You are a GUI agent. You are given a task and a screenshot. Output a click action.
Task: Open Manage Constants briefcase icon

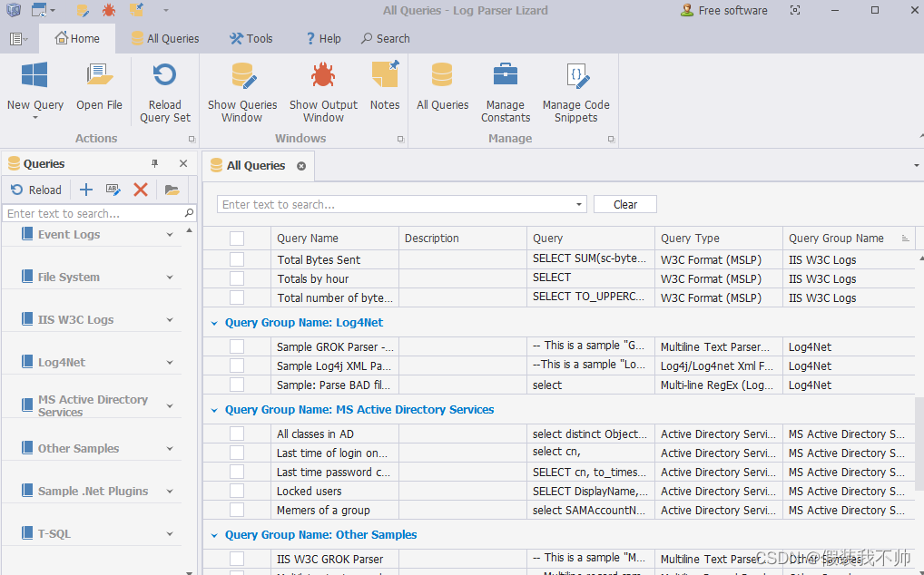point(505,74)
